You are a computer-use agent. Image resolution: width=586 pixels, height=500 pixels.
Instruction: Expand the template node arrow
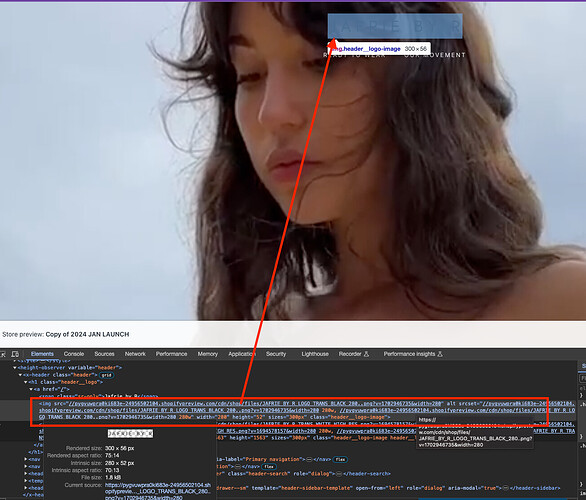tap(26, 481)
